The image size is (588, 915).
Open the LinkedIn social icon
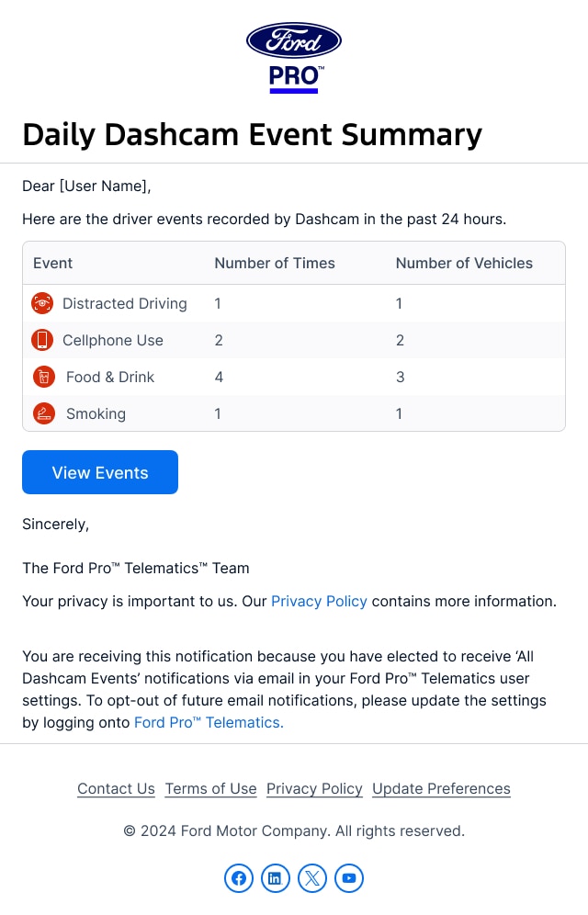pos(276,878)
